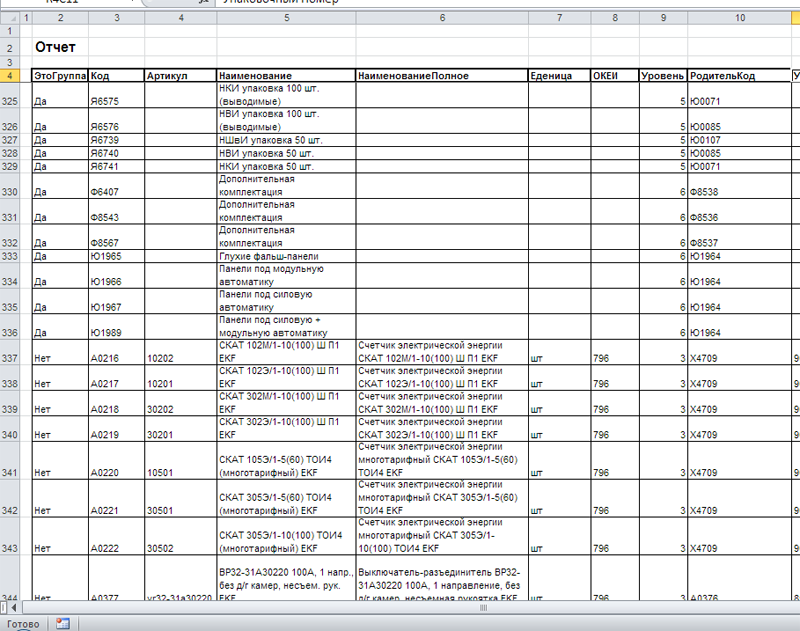This screenshot has height=631, width=800.
Task: Click the macro recording icon in status bar
Action: click(63, 623)
